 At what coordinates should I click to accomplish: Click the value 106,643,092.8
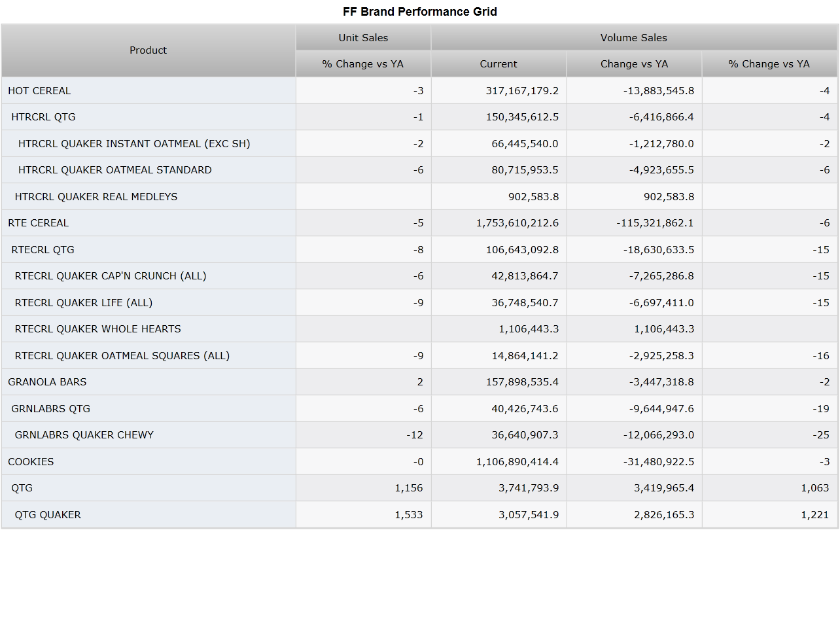click(522, 250)
